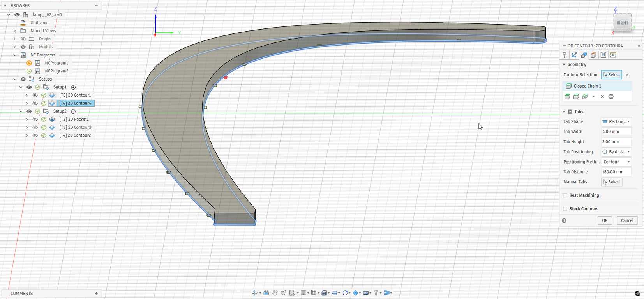
Task: Click the Contour Selection select button
Action: [611, 75]
